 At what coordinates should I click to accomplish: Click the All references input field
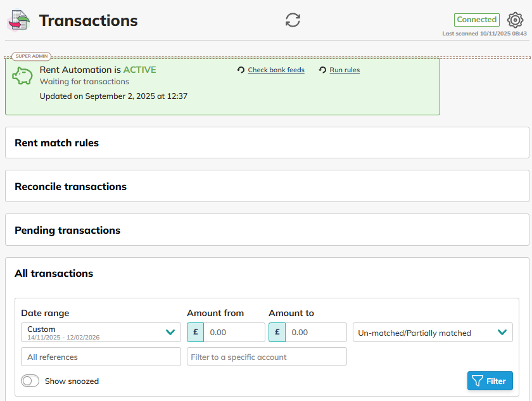coord(101,357)
